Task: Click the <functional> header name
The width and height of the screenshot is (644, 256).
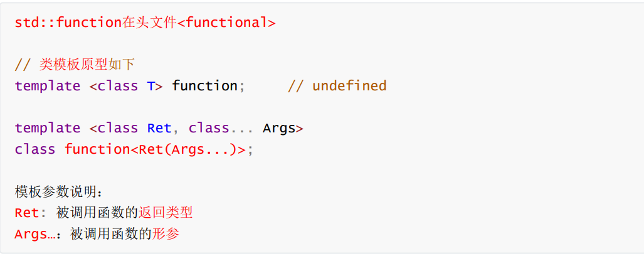Action: 227,23
